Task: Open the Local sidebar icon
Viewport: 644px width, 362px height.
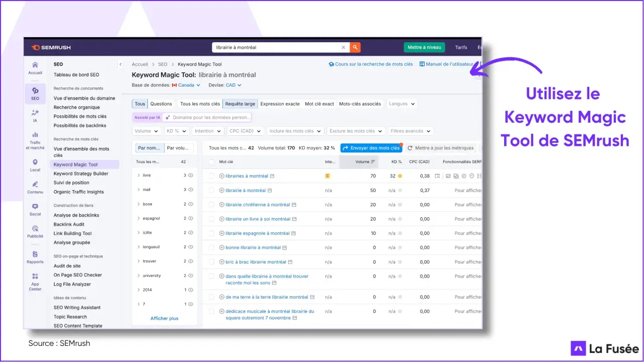Action: 35,165
